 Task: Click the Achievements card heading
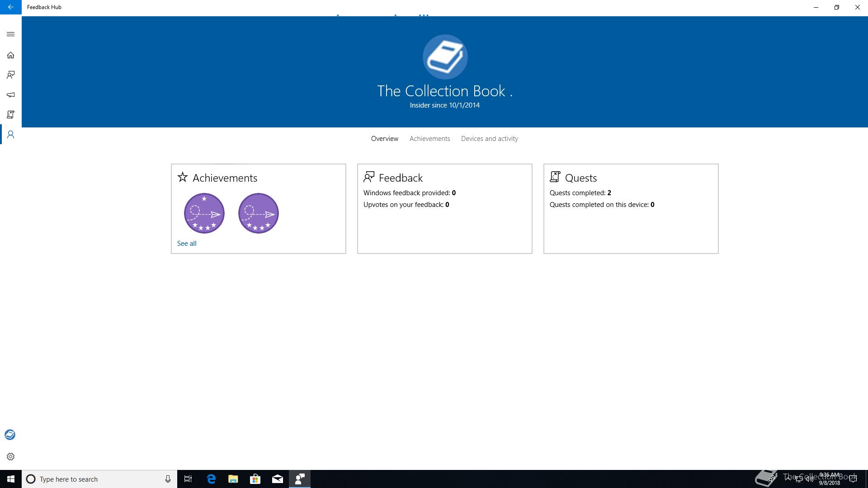[225, 178]
